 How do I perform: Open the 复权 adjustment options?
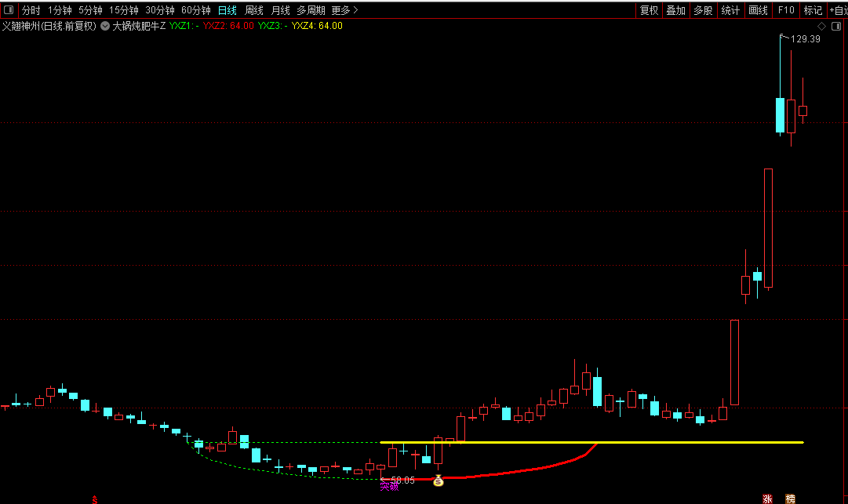(x=649, y=10)
